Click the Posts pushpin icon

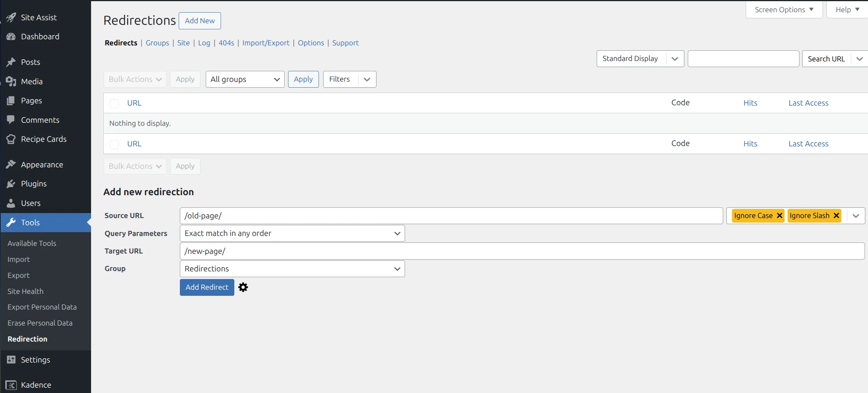click(x=11, y=62)
